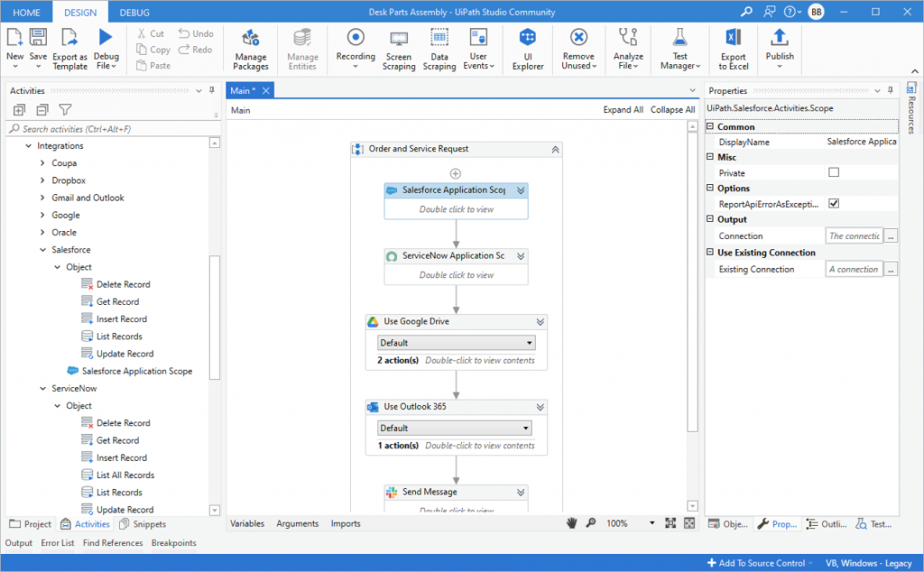The image size is (924, 572).
Task: Click Expand All in designer
Action: (623, 109)
